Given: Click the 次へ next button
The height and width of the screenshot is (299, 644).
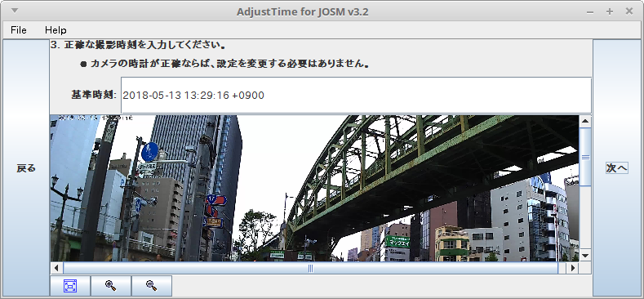Looking at the screenshot, I should (x=617, y=167).
